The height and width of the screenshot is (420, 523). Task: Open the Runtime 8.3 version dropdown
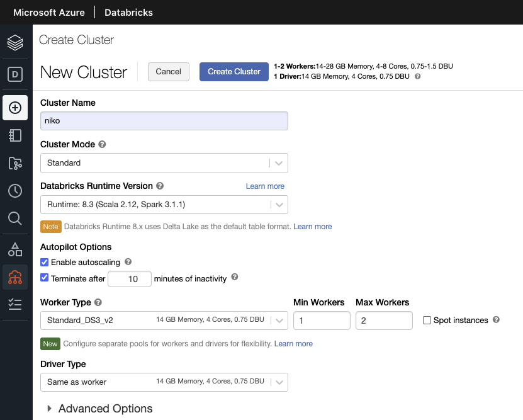[x=164, y=205]
